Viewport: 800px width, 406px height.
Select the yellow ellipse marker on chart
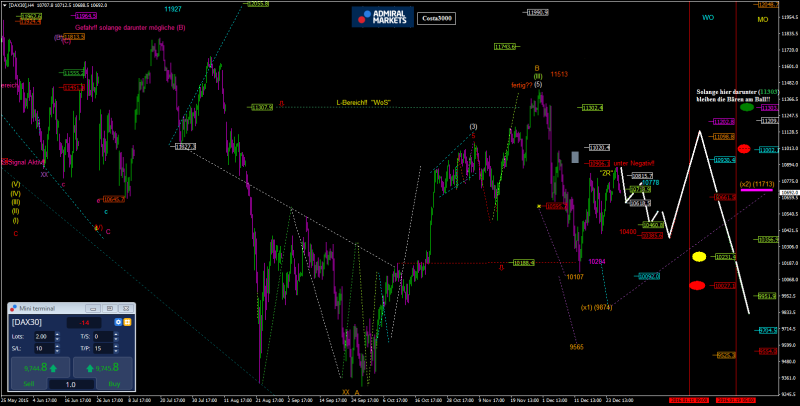pyautogui.click(x=699, y=257)
